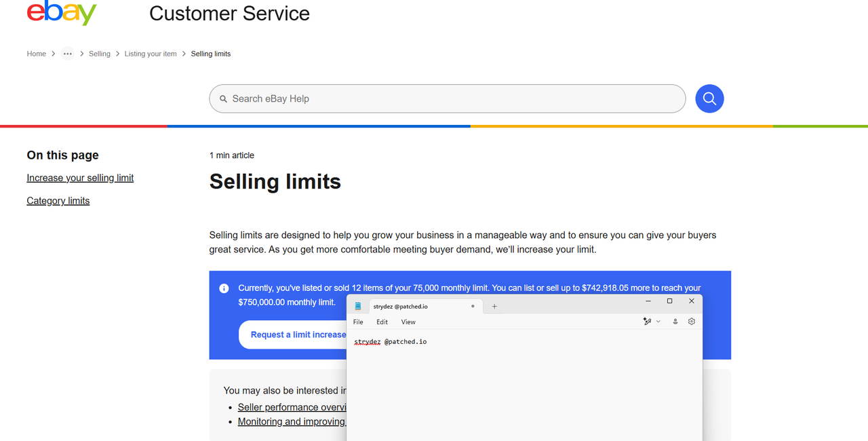Screen dimensions: 868x441
Task: Jump to Increase your selling limit
Action: (80, 178)
